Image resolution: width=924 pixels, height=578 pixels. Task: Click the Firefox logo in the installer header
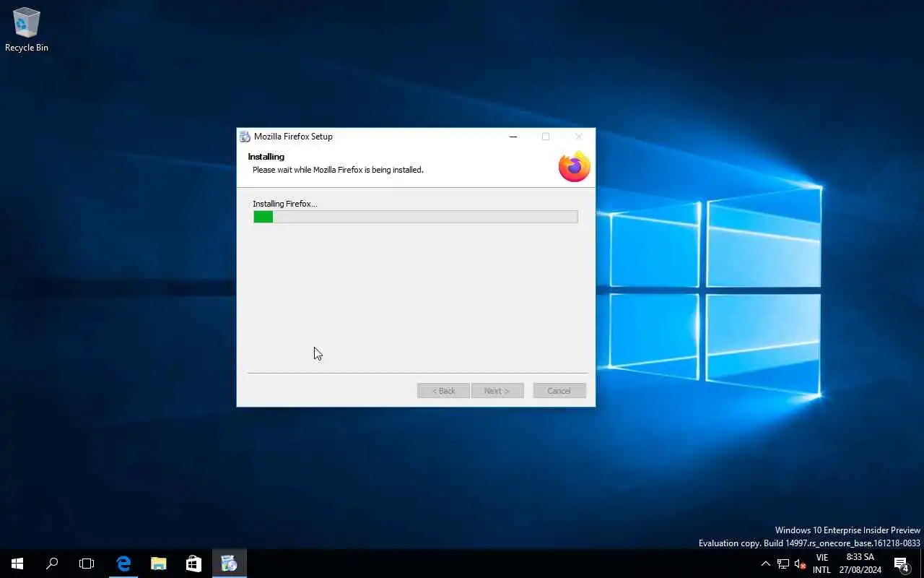pos(575,166)
